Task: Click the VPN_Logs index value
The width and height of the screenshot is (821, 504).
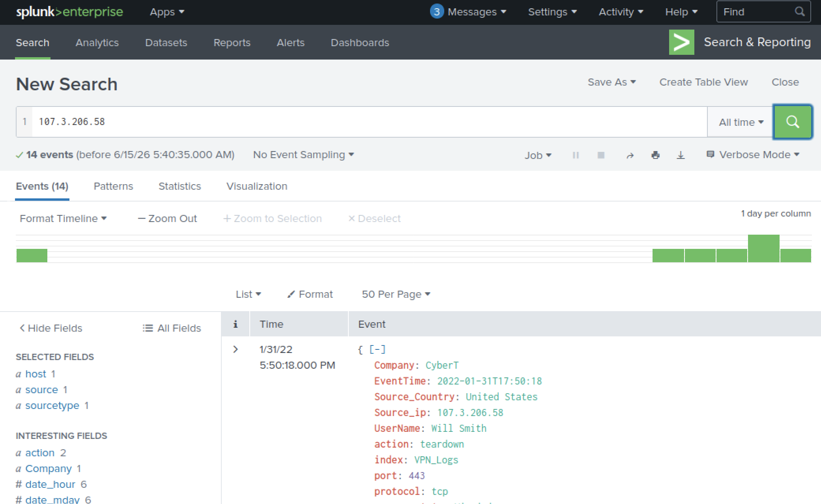Action: coord(436,460)
